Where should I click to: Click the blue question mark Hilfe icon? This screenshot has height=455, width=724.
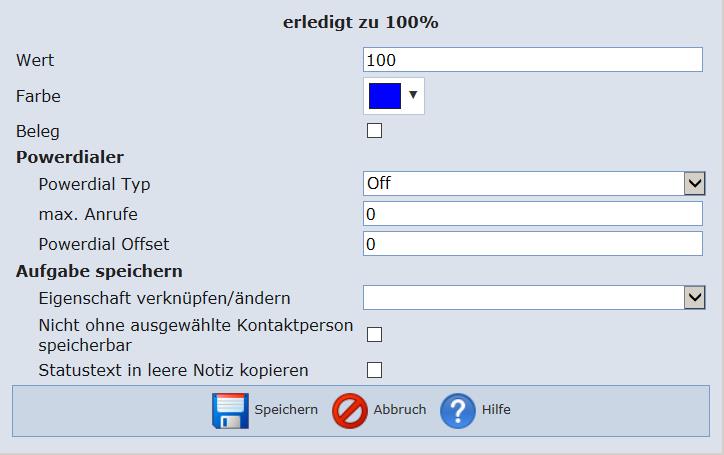(458, 410)
